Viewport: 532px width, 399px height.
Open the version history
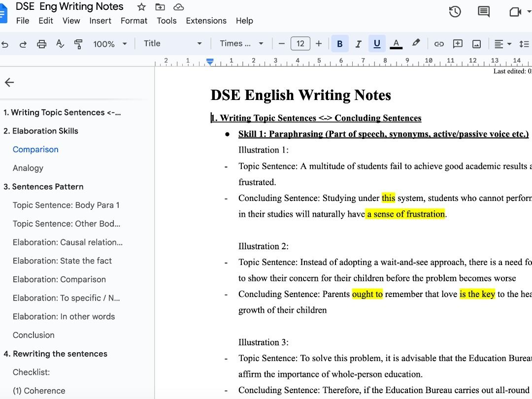pos(455,11)
